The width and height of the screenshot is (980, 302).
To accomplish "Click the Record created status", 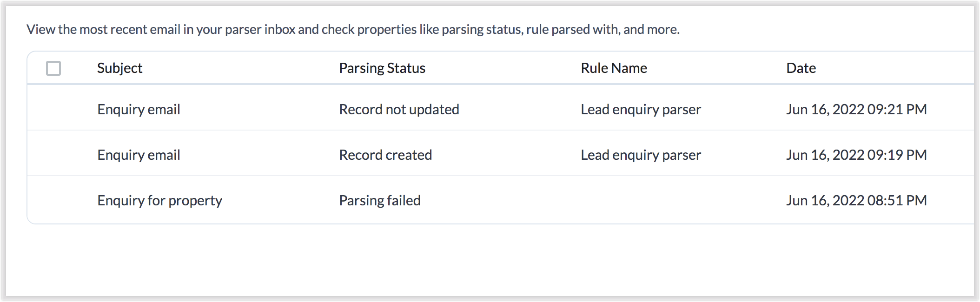I will tap(385, 155).
